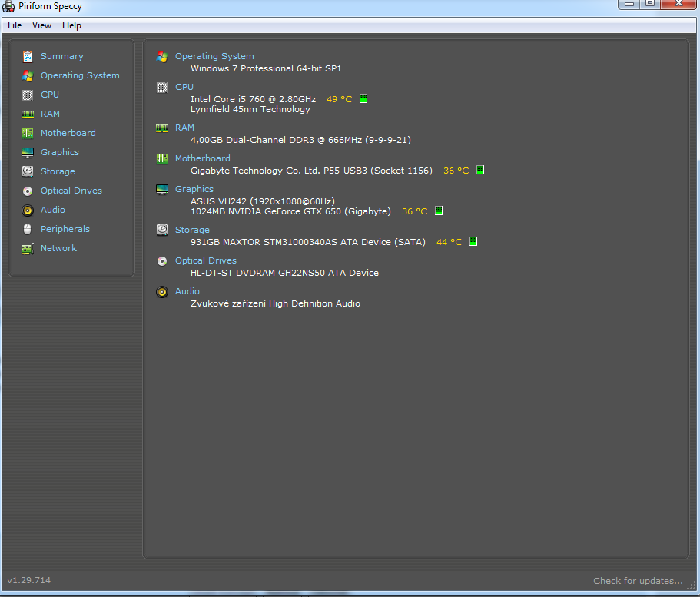The width and height of the screenshot is (700, 597).
Task: Click Operating System heading link in summary
Action: [214, 56]
